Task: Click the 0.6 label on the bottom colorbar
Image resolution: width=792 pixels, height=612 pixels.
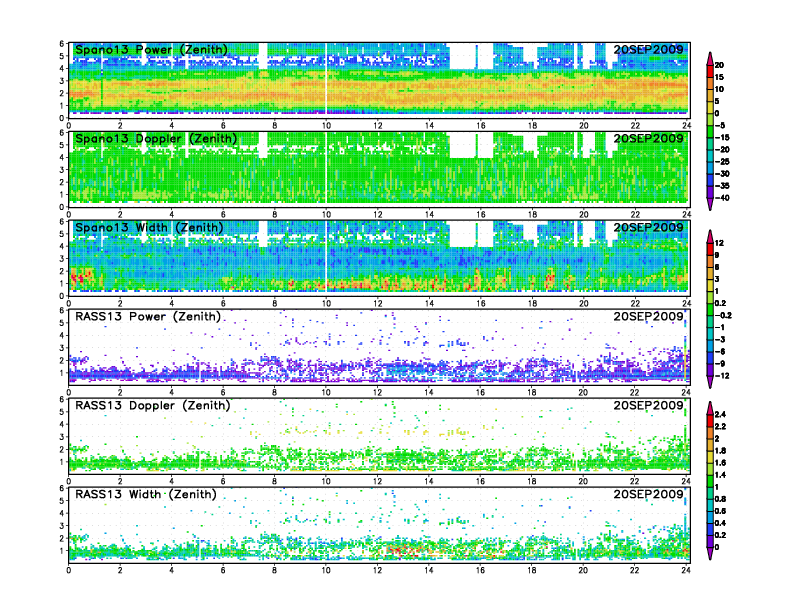Action: pos(720,511)
